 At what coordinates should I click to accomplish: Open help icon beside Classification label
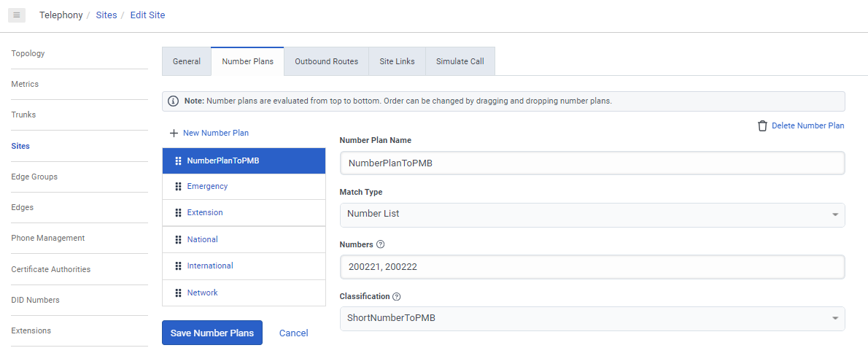click(396, 297)
